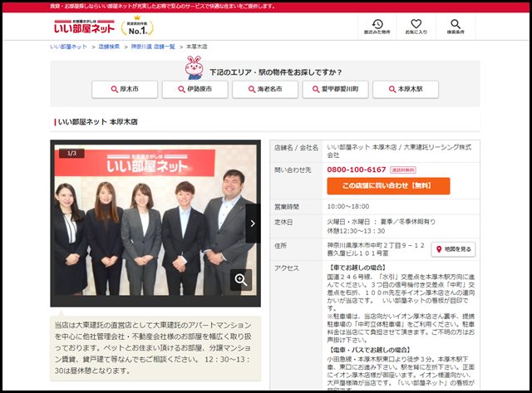Click the staff group photo
532x393 pixels.
pos(155,220)
